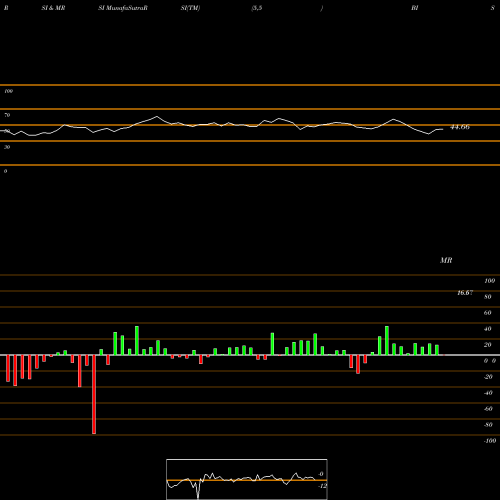Click the white RSI line endpoint near 44.66
This screenshot has height=500, width=500.
point(443,129)
